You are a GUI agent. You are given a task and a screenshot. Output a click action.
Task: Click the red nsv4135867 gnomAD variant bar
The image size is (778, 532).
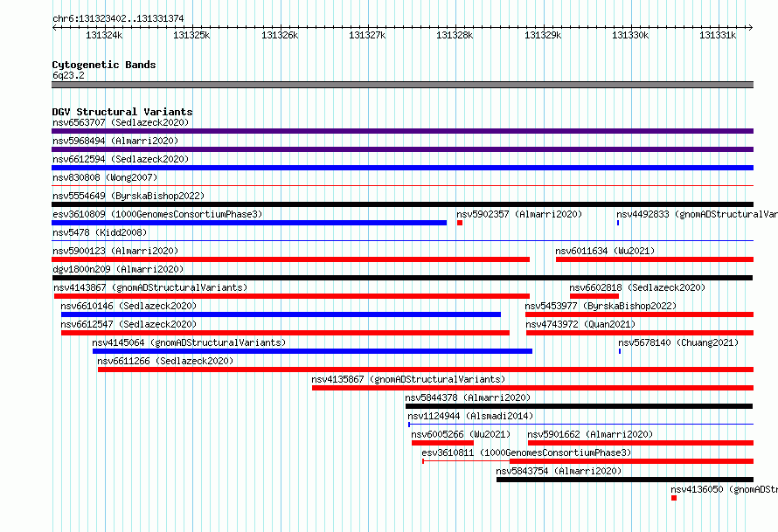coord(532,388)
